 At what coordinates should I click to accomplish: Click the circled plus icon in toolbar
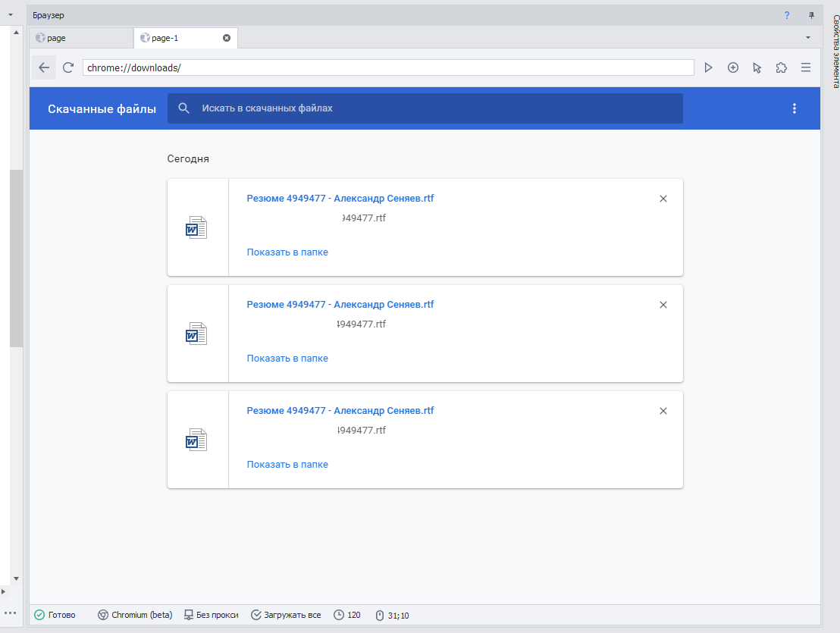point(733,67)
